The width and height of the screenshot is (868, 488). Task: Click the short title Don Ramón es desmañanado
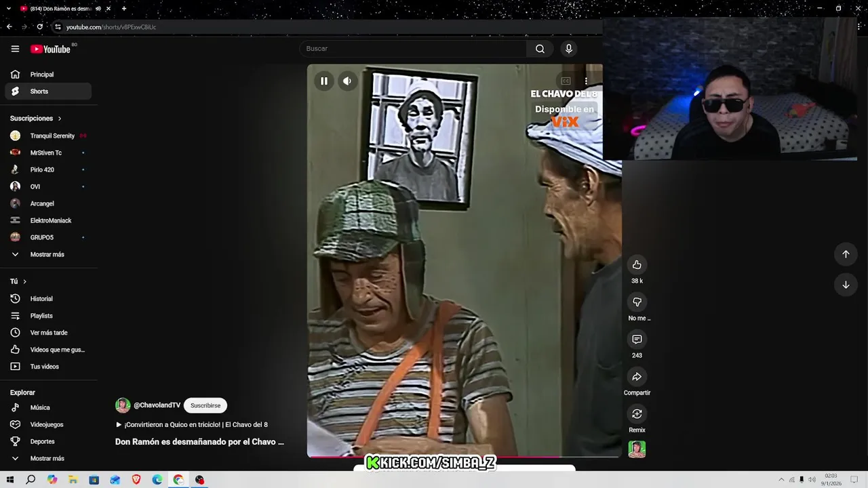pos(199,442)
